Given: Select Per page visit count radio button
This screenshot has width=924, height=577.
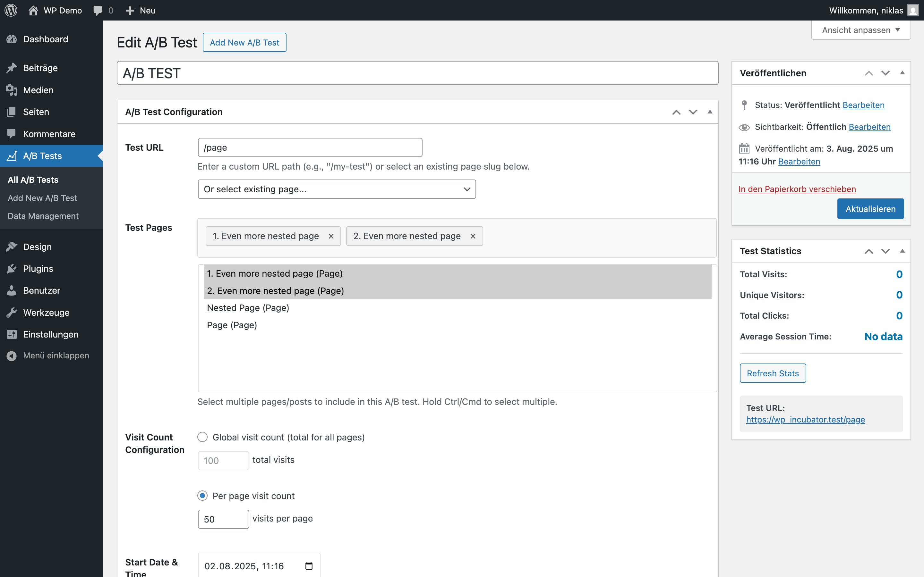Looking at the screenshot, I should tap(202, 496).
